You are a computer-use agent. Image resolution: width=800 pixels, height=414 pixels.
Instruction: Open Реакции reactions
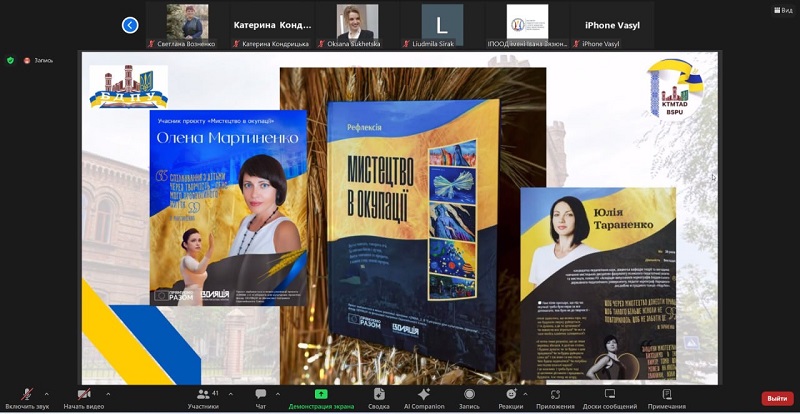[511, 399]
